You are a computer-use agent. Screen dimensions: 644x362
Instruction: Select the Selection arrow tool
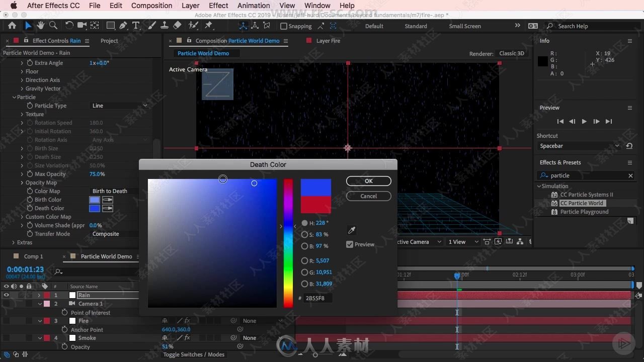click(x=28, y=26)
